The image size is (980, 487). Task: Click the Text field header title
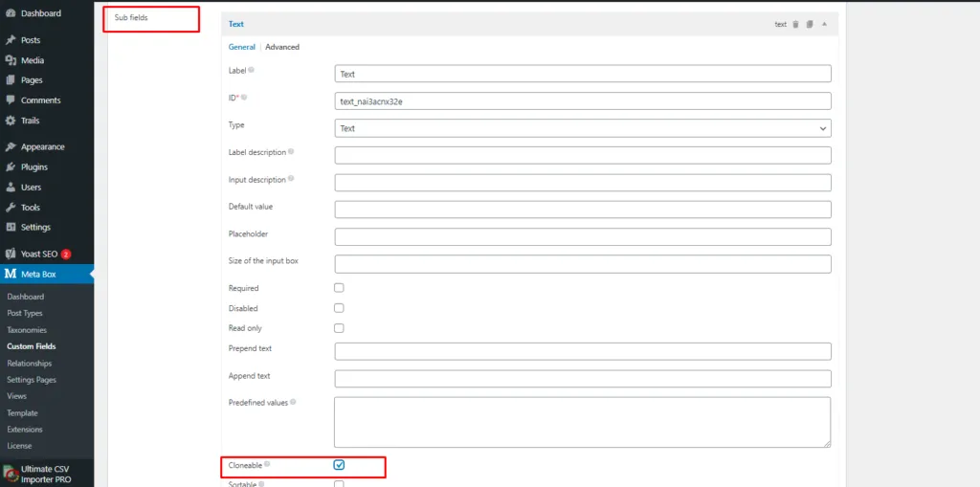(x=236, y=24)
